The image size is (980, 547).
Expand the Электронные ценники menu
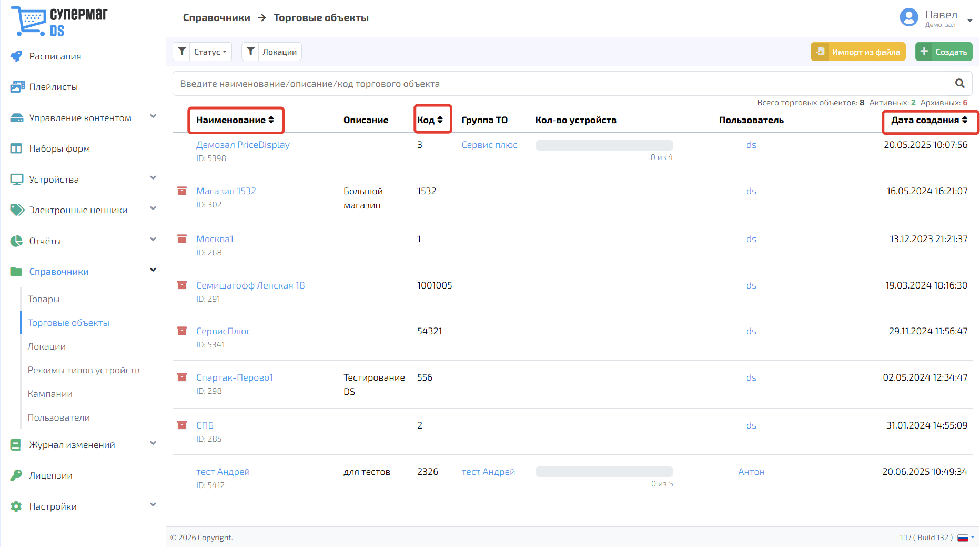pyautogui.click(x=83, y=210)
